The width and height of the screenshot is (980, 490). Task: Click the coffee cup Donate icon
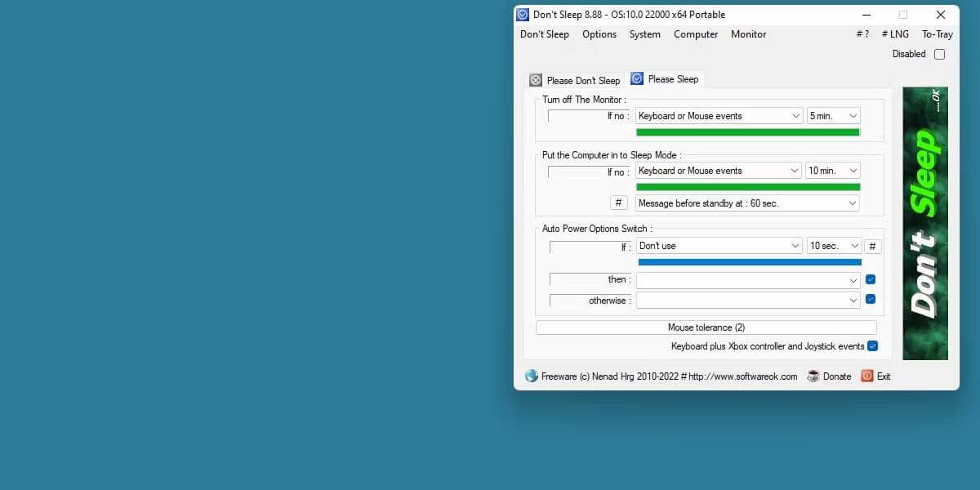pyautogui.click(x=813, y=376)
